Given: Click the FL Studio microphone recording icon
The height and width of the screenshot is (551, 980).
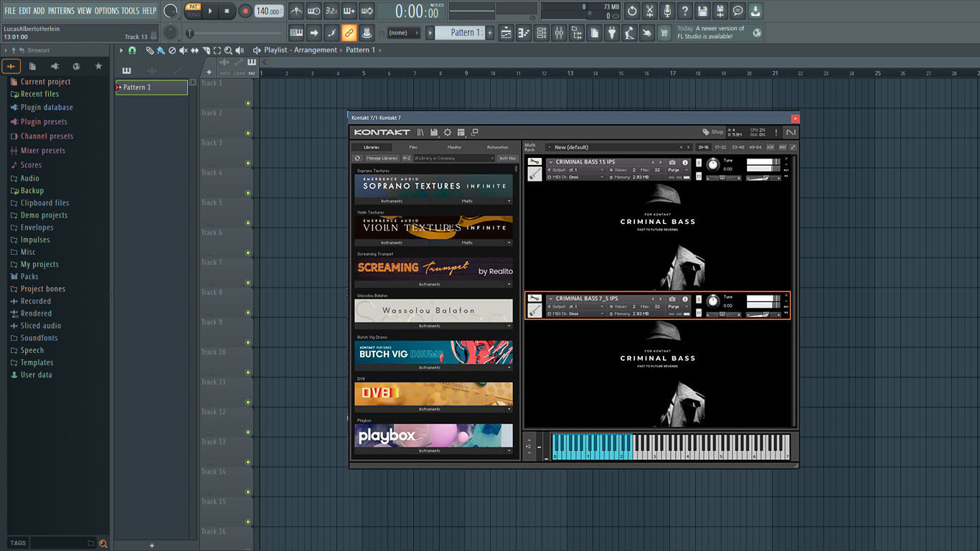Looking at the screenshot, I should 667,11.
